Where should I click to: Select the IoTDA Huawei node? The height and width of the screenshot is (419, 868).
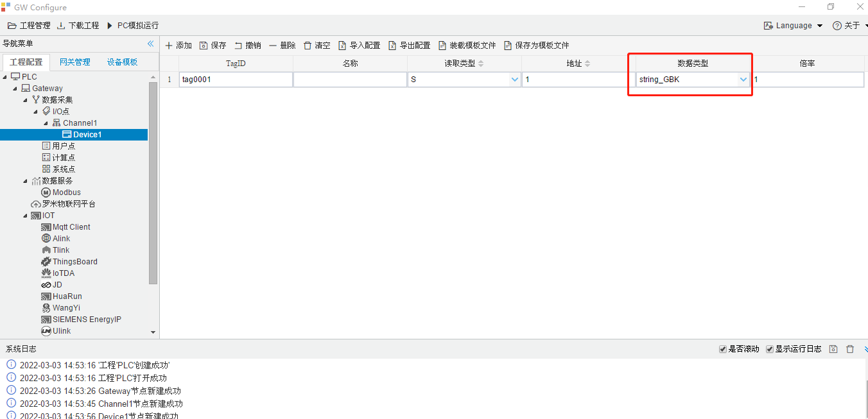[58, 273]
